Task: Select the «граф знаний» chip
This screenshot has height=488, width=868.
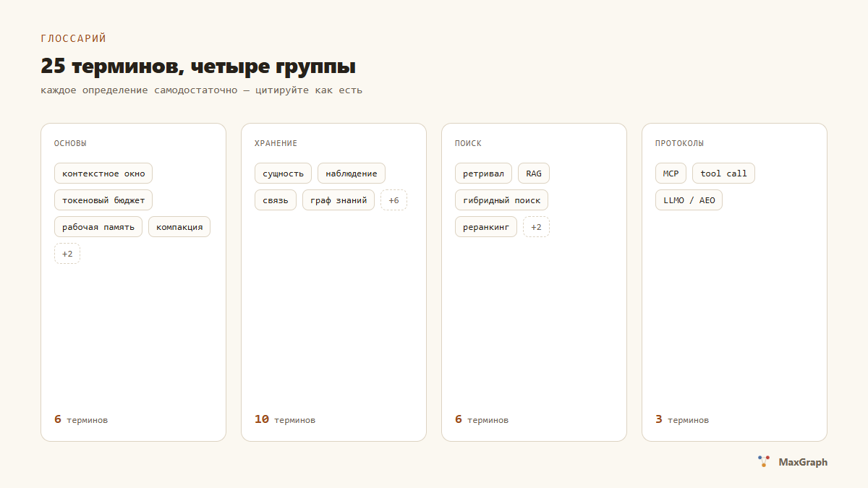Action: tap(339, 200)
